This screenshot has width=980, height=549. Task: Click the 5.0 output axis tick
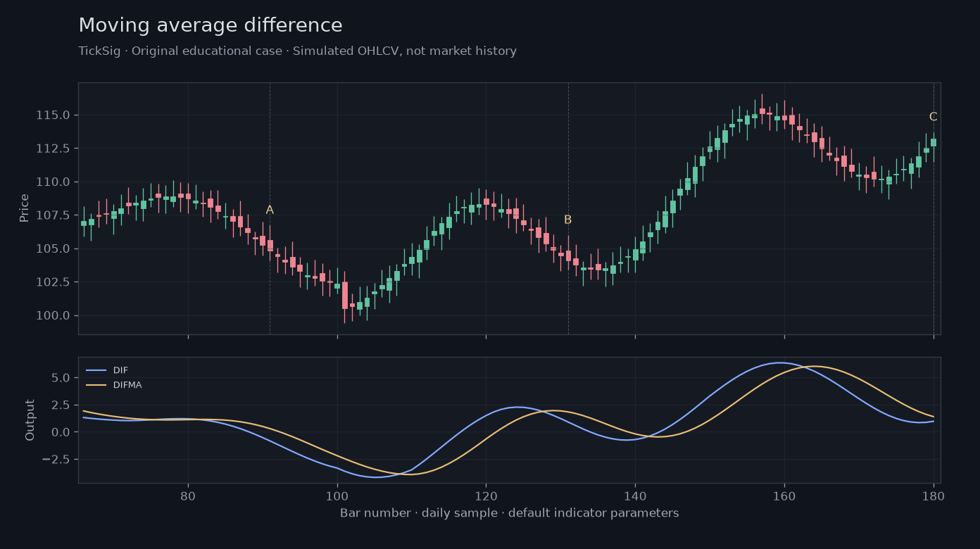pos(61,378)
